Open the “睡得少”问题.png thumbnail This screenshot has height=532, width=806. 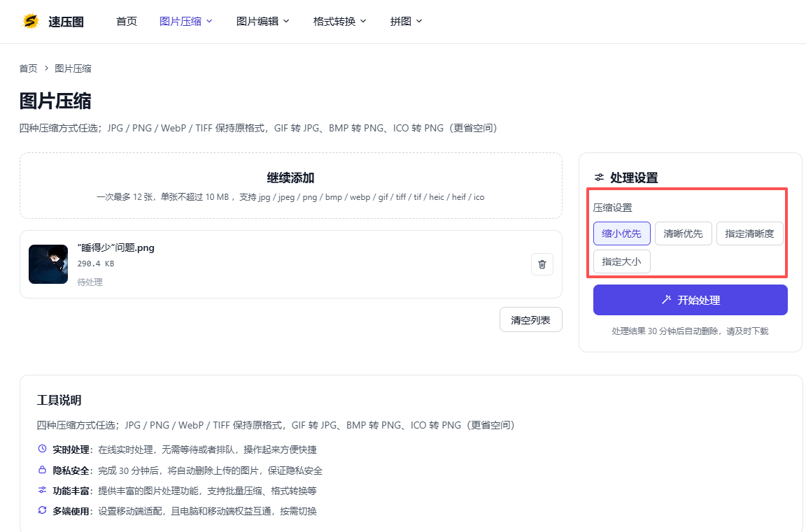point(48,264)
